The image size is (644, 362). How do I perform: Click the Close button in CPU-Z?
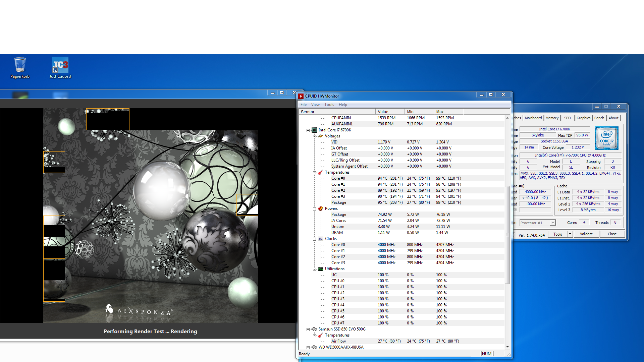click(612, 234)
